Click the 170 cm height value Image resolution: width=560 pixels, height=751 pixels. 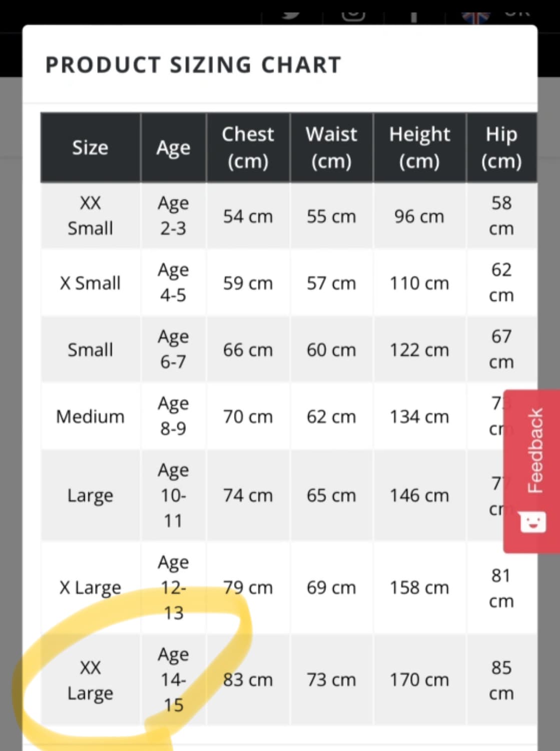pyautogui.click(x=419, y=679)
